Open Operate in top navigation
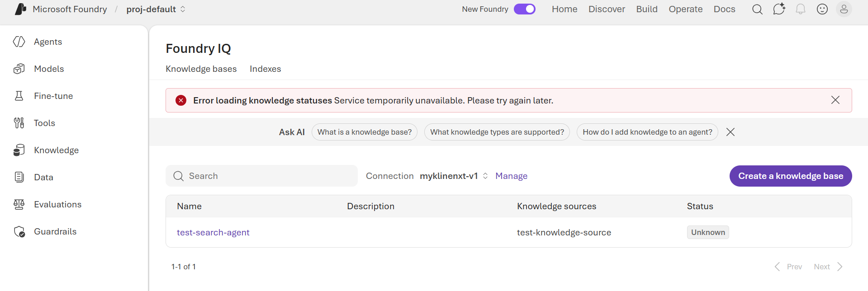 (x=686, y=9)
